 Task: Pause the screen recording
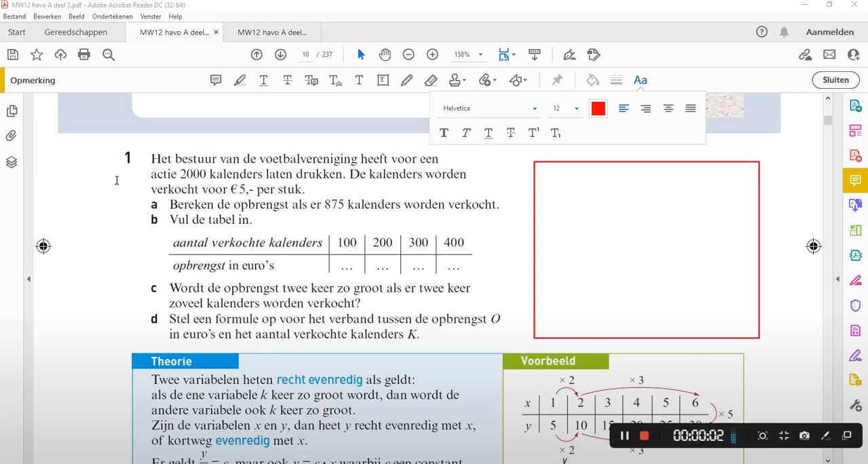pyautogui.click(x=624, y=436)
